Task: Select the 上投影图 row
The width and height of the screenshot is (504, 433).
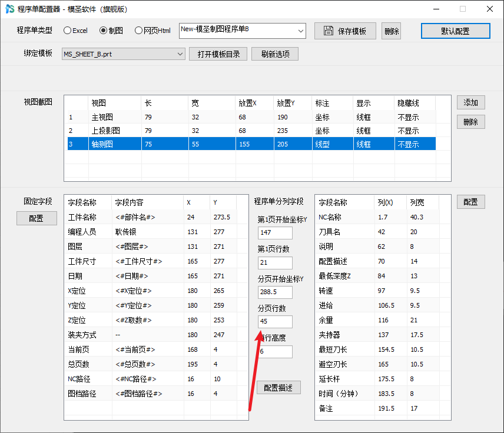Action: point(251,131)
